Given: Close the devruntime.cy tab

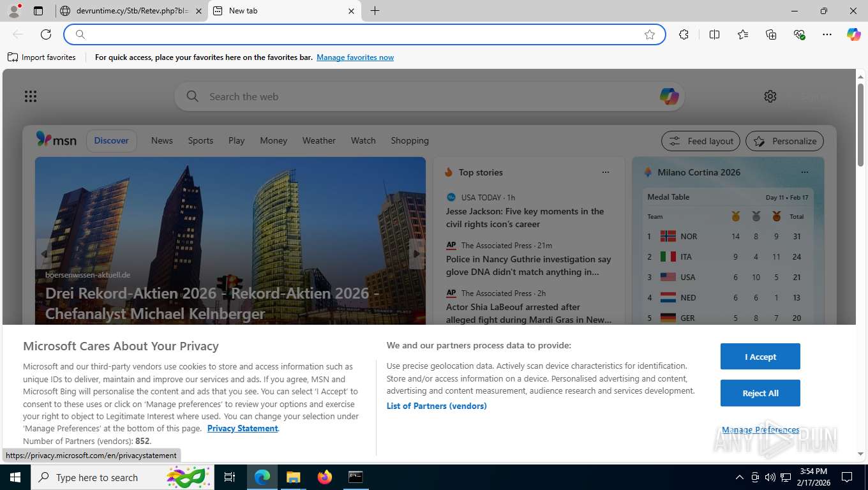Looking at the screenshot, I should pos(198,11).
